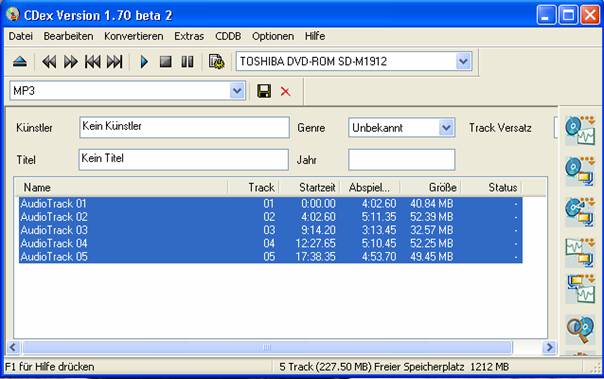Viewport: 604px width, 379px height.
Task: Query the CDDB with the magnifier disc icon
Action: (580, 329)
